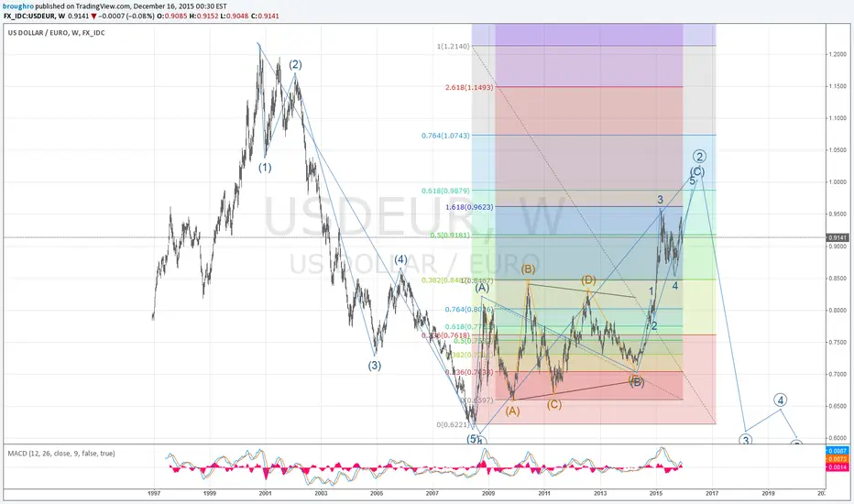Click the high value H:0.9152
Screen dimensions: 854x504
(x=203, y=16)
